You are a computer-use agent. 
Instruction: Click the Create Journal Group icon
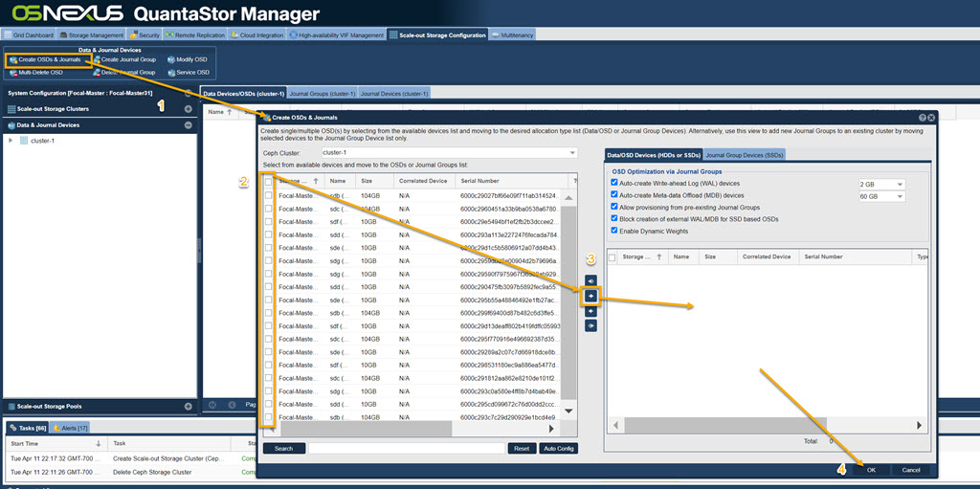(97, 60)
